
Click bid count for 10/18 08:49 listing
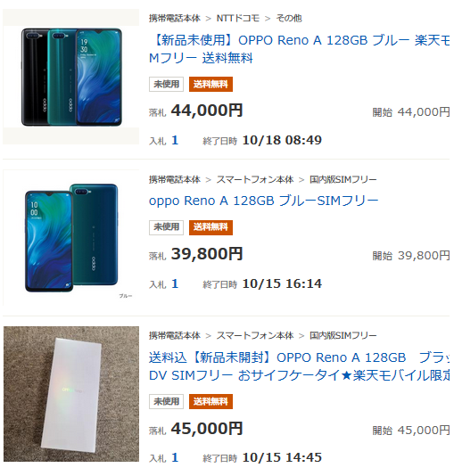(x=175, y=140)
